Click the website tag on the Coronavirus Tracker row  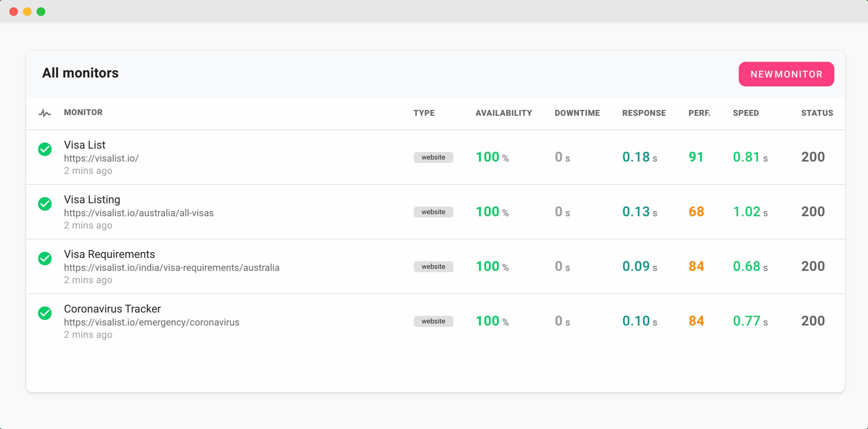click(433, 321)
